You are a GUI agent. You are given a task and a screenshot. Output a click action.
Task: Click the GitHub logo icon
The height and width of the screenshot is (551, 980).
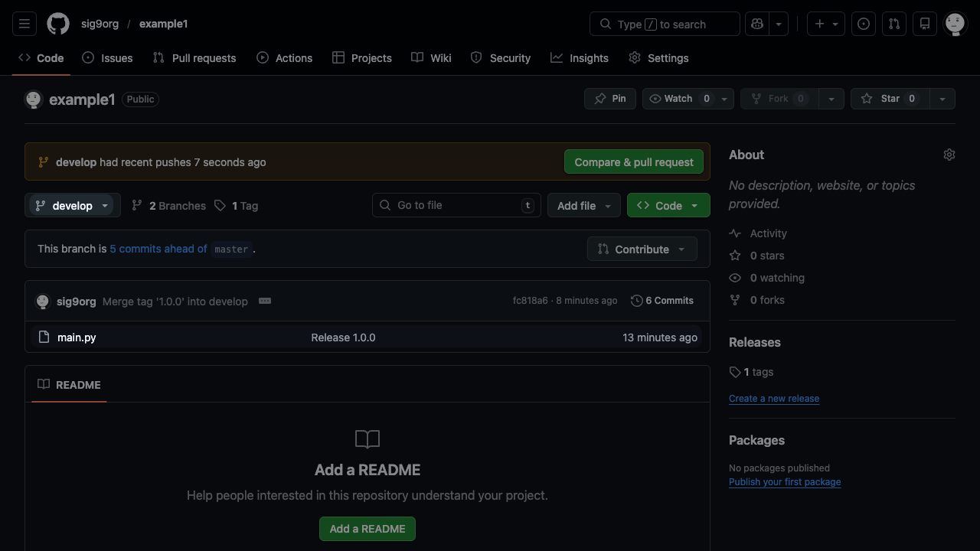(58, 24)
